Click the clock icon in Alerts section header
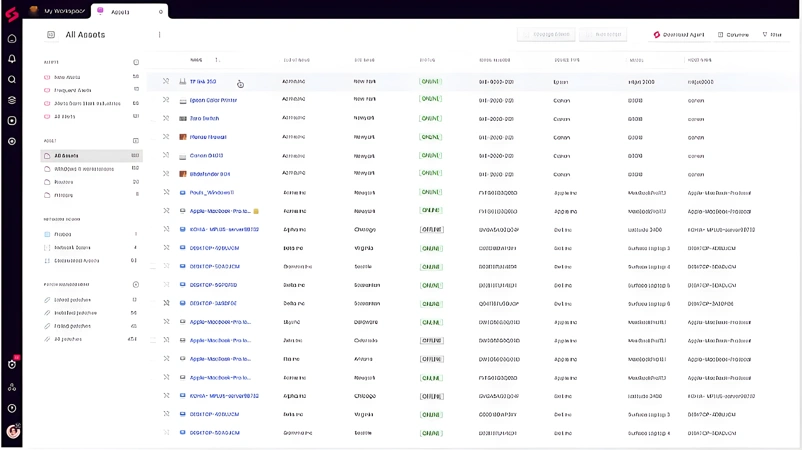 [x=136, y=62]
